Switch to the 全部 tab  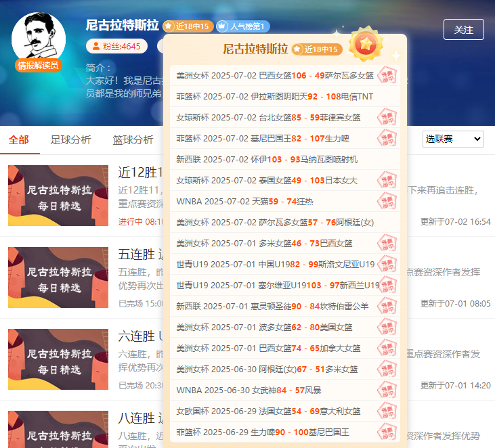[19, 140]
